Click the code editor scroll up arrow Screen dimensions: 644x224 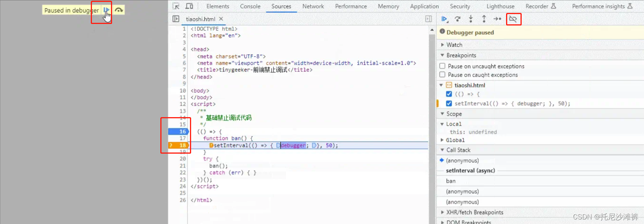tap(432, 30)
